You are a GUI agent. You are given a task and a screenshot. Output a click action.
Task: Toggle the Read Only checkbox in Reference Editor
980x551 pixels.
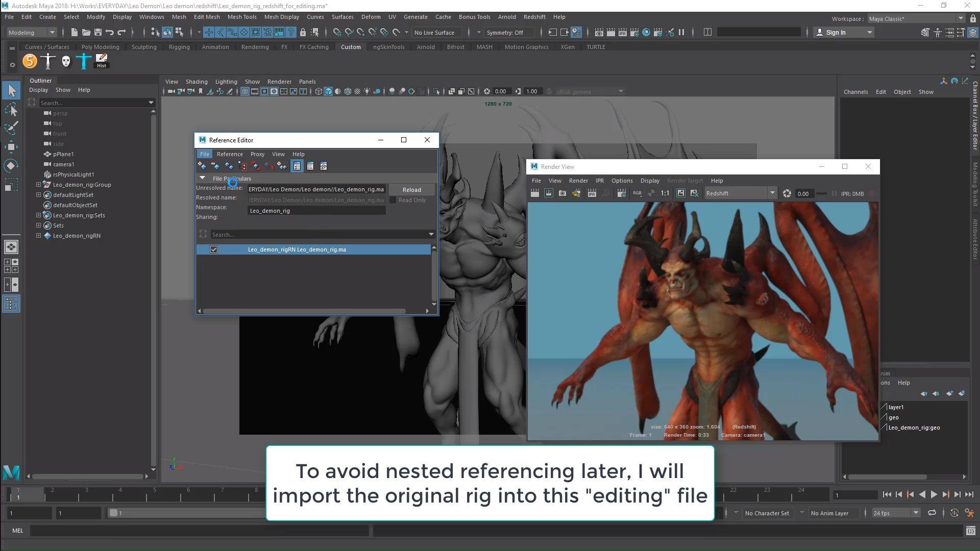click(393, 200)
